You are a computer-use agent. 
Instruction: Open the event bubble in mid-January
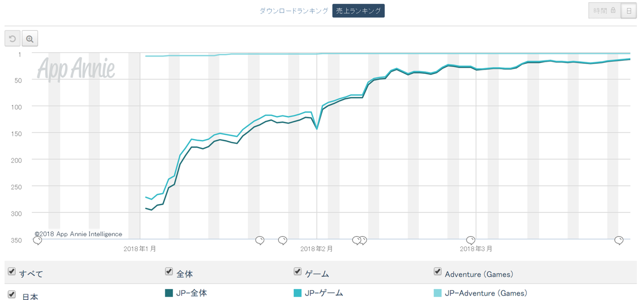tap(260, 241)
